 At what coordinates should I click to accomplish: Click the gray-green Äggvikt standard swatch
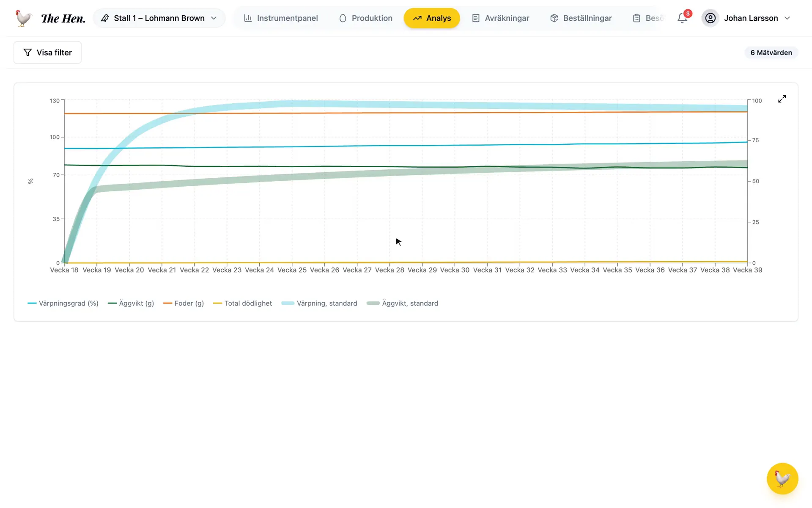(373, 303)
